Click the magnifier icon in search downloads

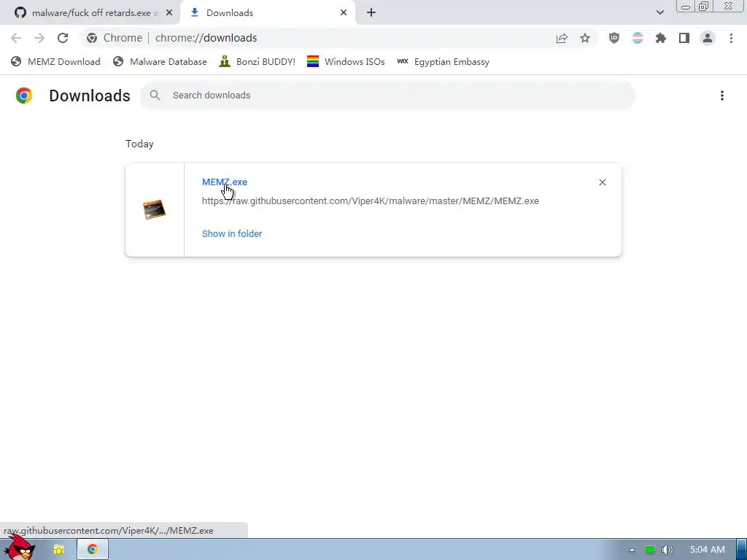(x=155, y=96)
